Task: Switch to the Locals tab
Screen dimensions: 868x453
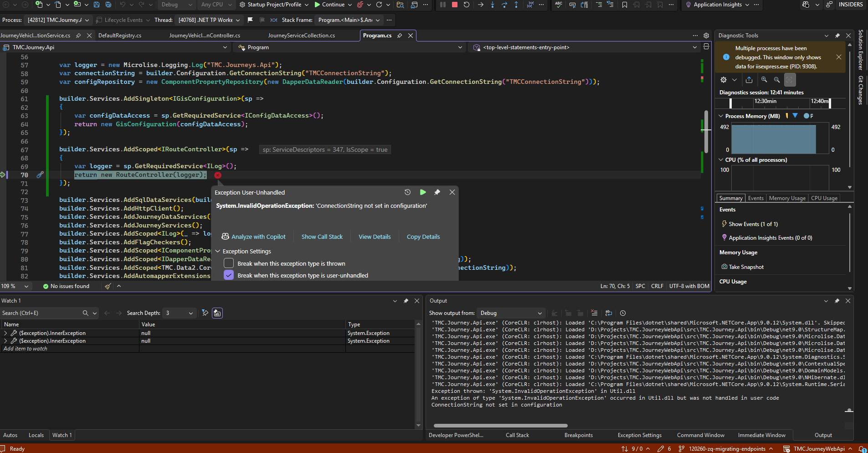Action: coord(36,435)
